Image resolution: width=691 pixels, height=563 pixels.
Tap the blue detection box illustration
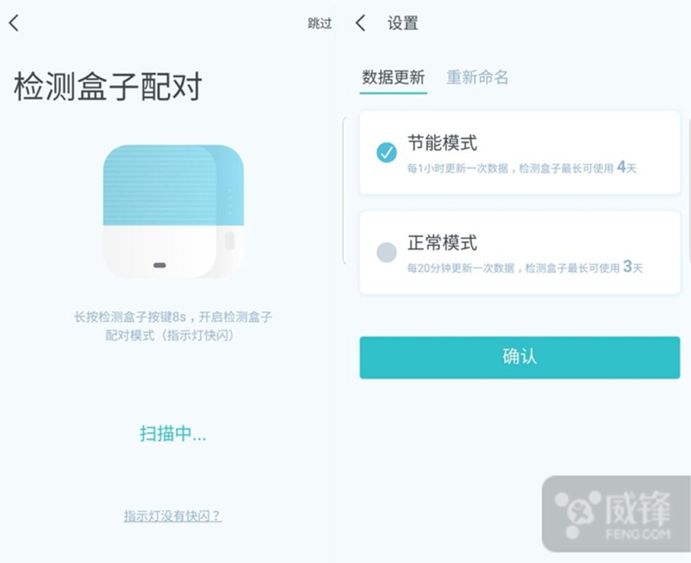click(x=173, y=210)
